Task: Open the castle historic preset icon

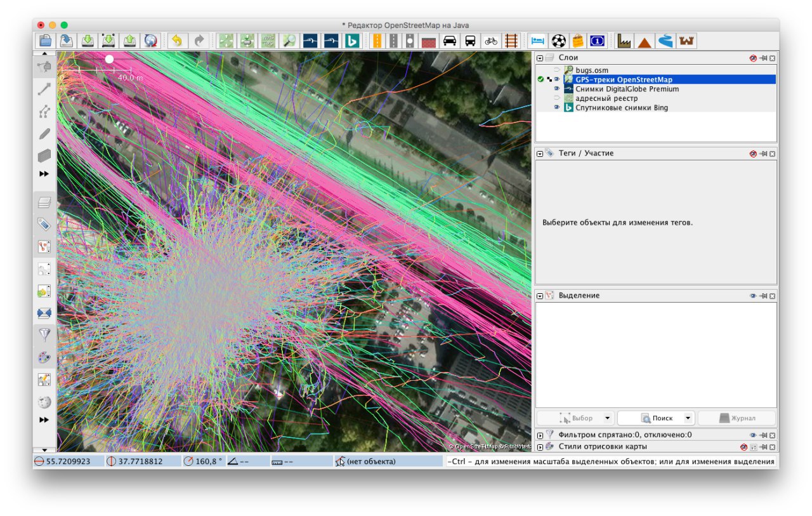Action: click(686, 41)
